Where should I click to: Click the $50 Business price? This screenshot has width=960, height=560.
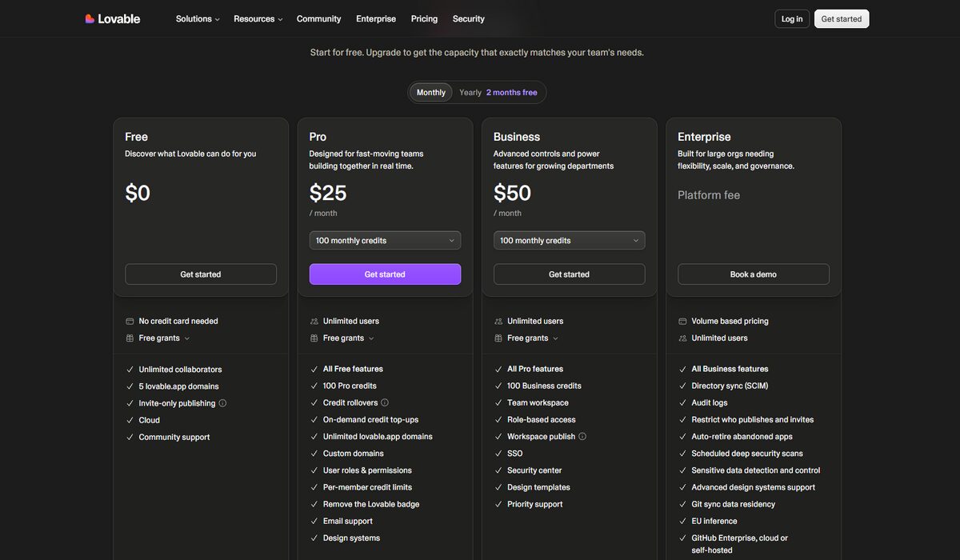[512, 193]
